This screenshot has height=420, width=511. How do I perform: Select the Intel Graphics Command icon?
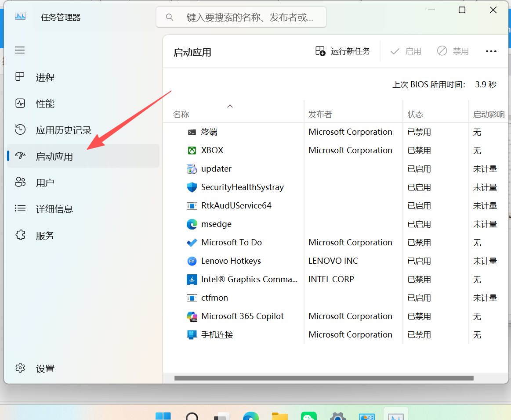(x=192, y=280)
